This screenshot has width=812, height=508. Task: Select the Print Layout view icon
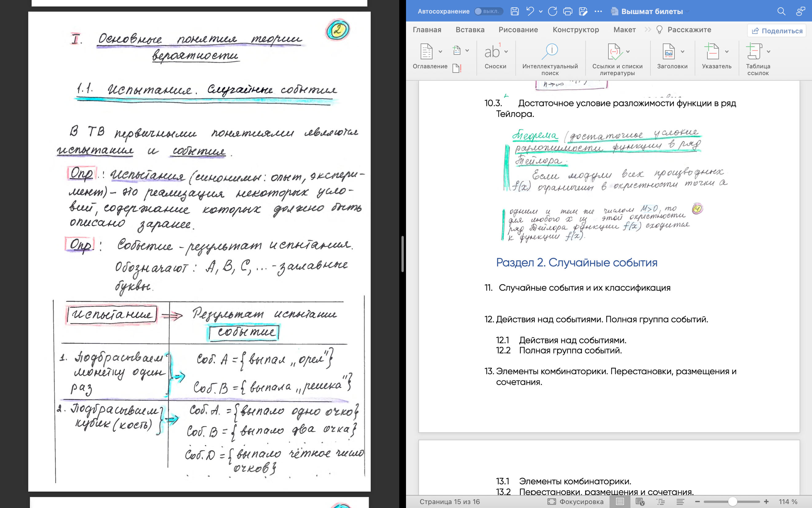(620, 502)
